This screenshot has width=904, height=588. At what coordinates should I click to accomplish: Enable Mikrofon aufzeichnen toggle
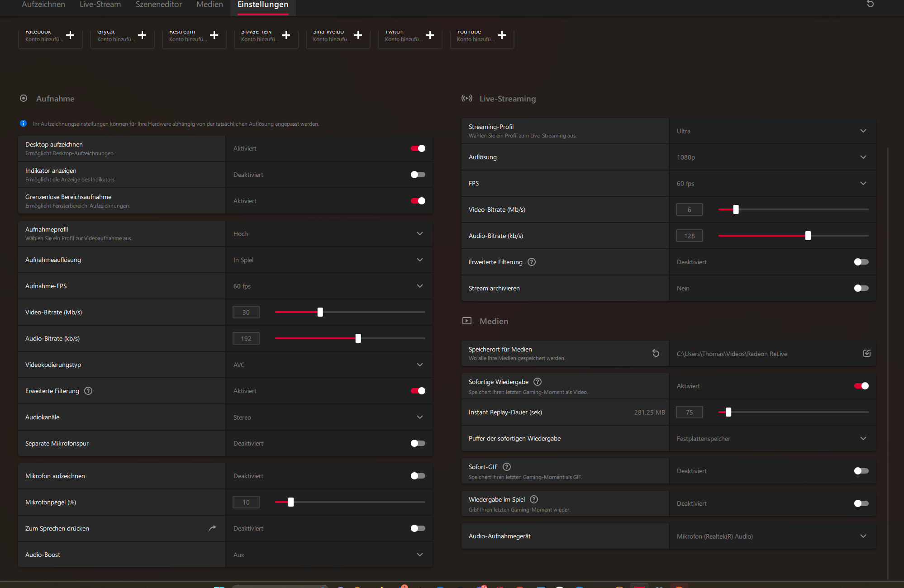(418, 476)
